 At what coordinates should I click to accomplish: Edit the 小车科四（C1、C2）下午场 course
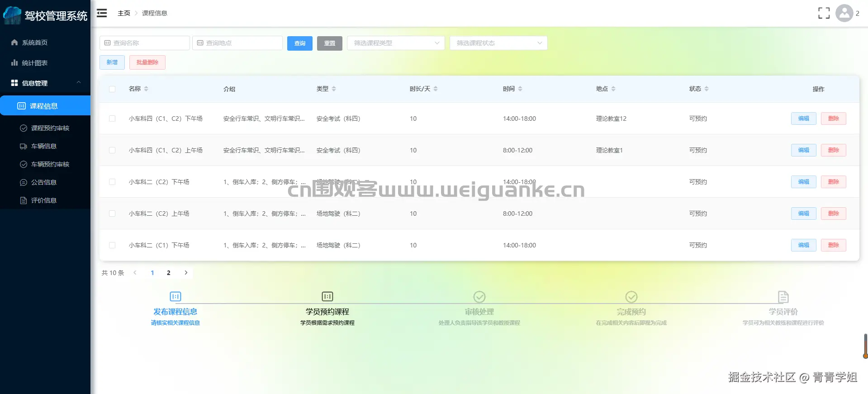coord(804,119)
